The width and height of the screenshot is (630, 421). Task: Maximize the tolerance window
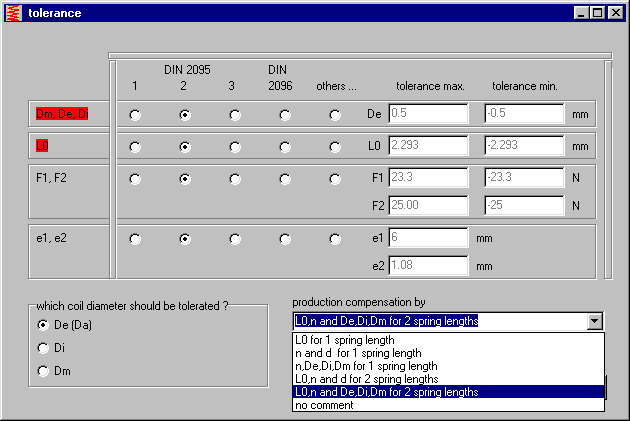598,13
